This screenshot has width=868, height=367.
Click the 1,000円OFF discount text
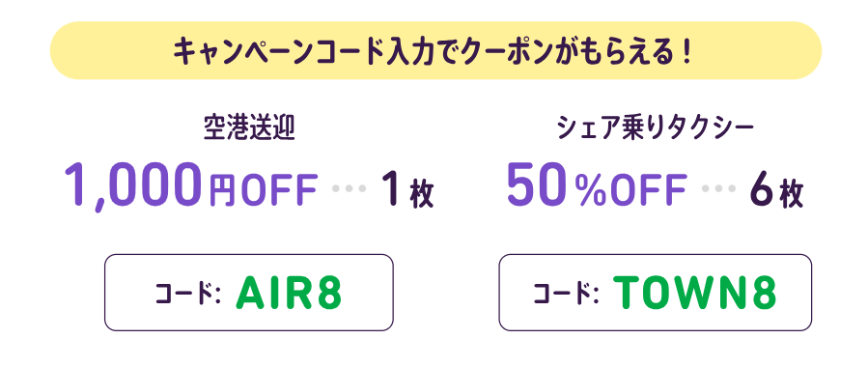(x=191, y=185)
